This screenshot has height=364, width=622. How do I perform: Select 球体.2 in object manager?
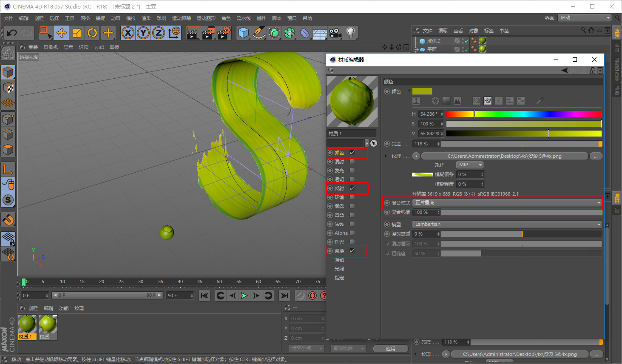point(434,41)
